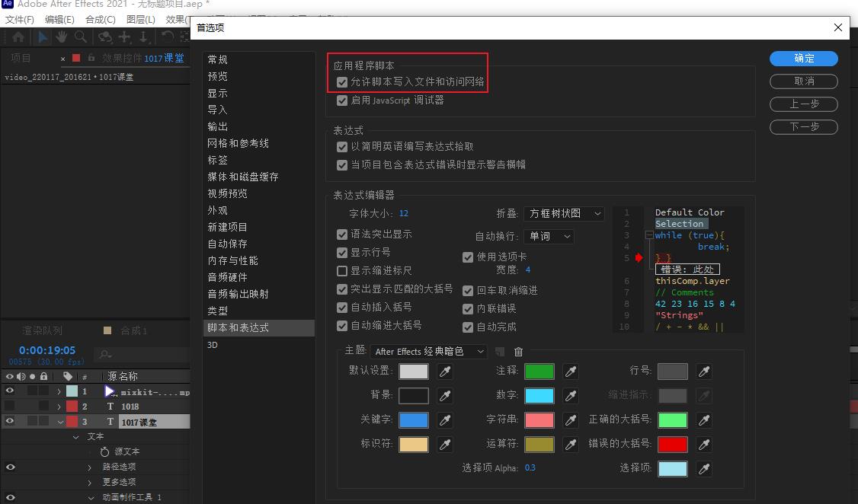Open the 折叠 方框树状图 dropdown
Viewport: 858px width, 504px height.
tap(564, 214)
